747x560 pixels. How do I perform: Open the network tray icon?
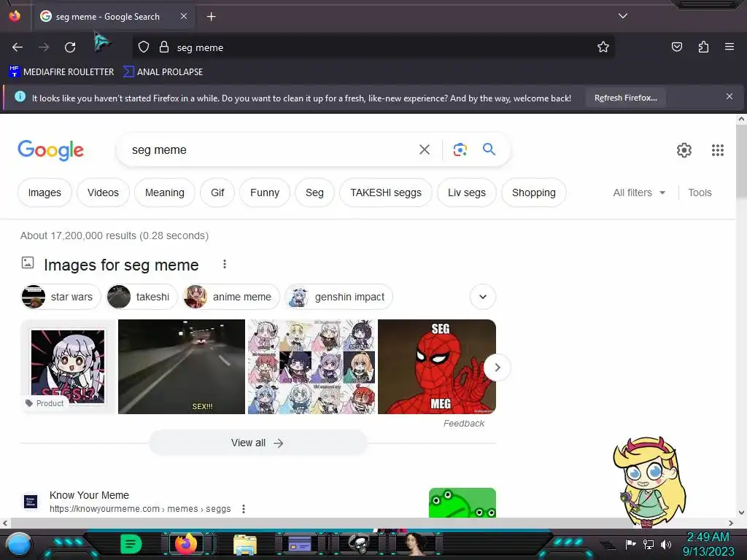point(648,544)
